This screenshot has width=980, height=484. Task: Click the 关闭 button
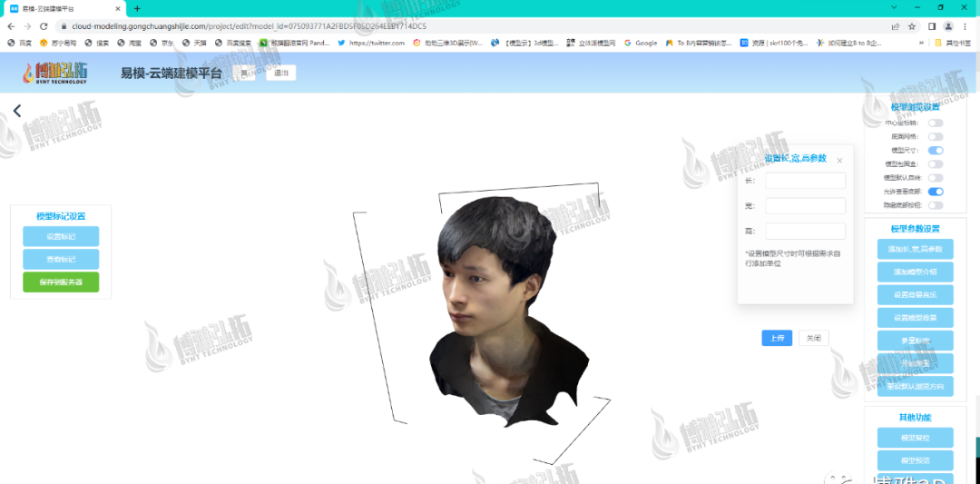(814, 338)
